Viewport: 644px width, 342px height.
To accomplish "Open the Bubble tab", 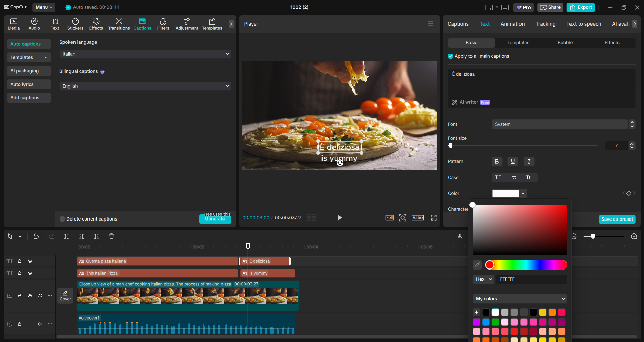I will point(564,42).
